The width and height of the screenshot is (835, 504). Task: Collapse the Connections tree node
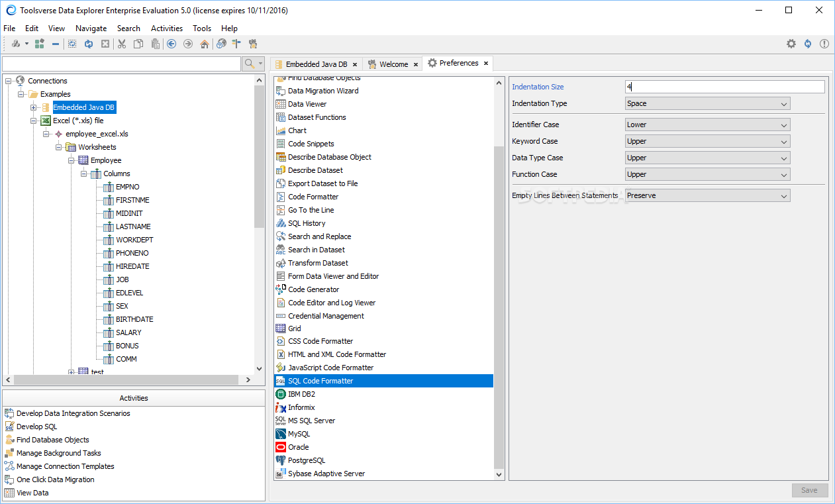pyautogui.click(x=9, y=81)
